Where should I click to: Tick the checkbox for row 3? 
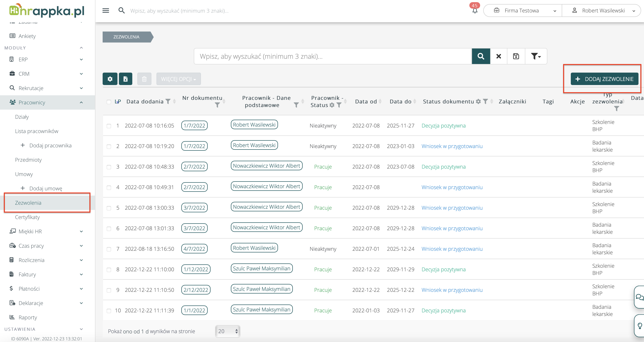coord(109,167)
